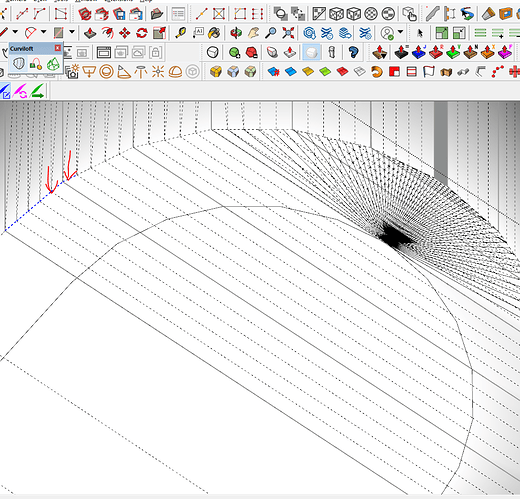Select the Follow Me tool
The width and height of the screenshot is (520, 499).
tap(107, 33)
